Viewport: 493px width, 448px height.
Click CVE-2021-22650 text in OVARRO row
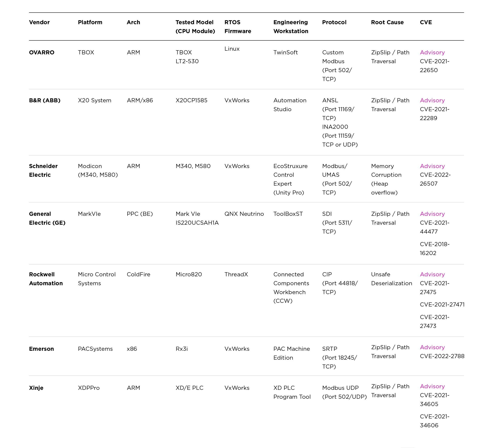(x=434, y=66)
